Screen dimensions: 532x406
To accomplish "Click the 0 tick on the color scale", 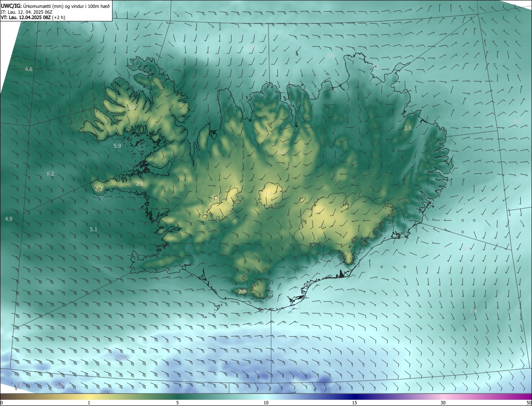I will (x=2, y=403).
